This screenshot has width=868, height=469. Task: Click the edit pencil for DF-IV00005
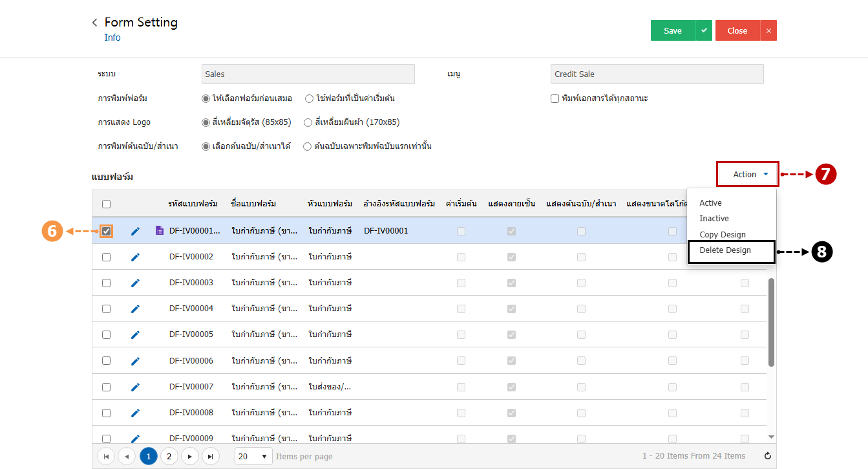[135, 334]
